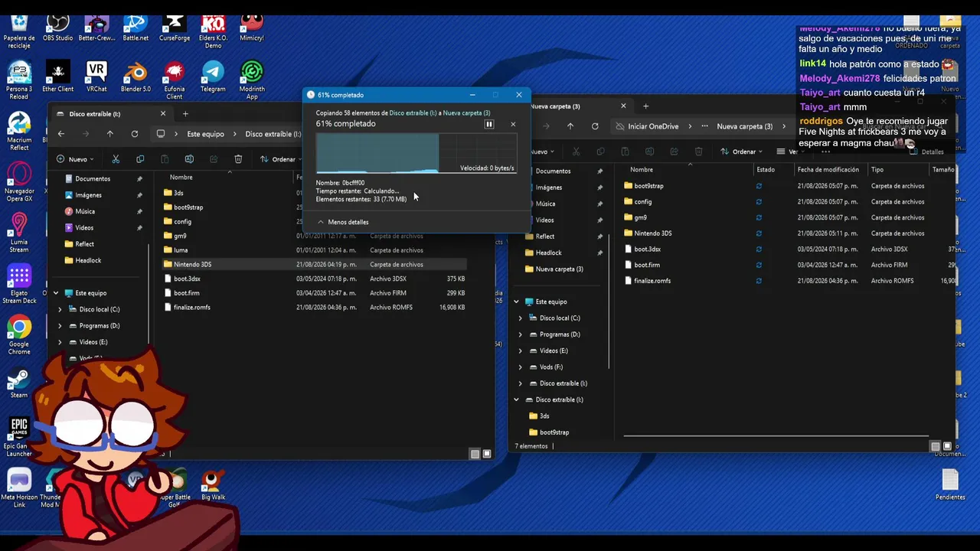Open the 3ds folder in the Disco extraíble file list
This screenshot has width=980, height=551.
tap(178, 193)
